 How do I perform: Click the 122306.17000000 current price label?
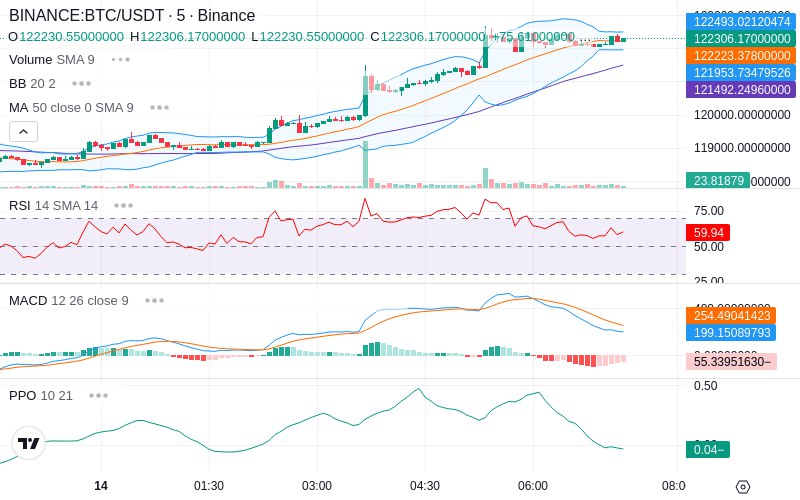(x=741, y=38)
